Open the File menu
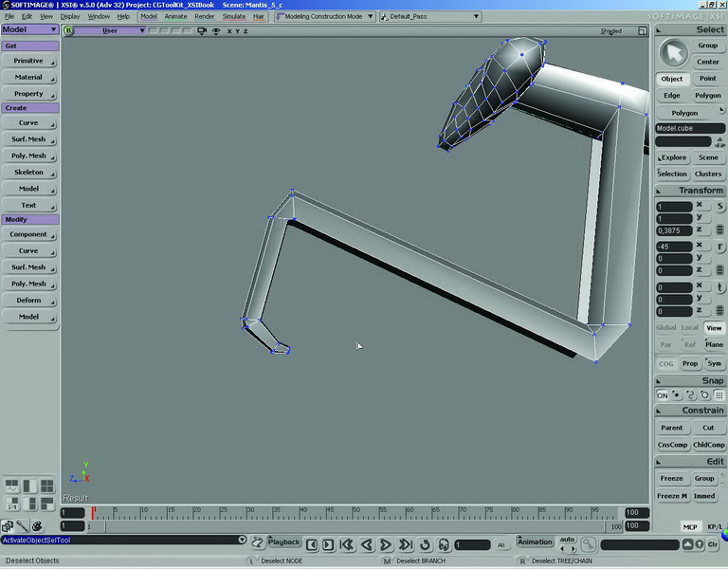728x569 pixels. pos(9,16)
